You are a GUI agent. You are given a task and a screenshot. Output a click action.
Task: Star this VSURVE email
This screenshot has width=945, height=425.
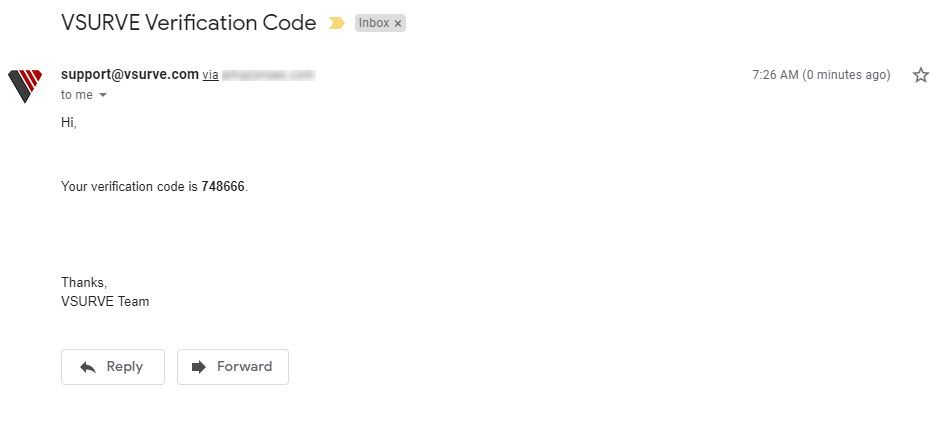[920, 75]
